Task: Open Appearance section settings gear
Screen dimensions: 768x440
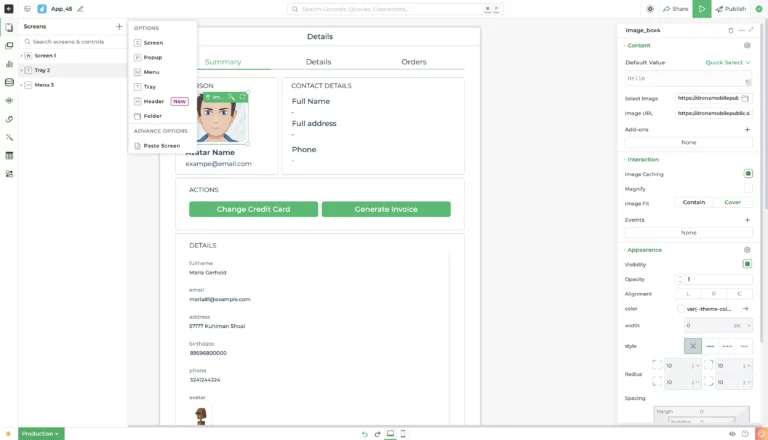Action: pos(747,250)
